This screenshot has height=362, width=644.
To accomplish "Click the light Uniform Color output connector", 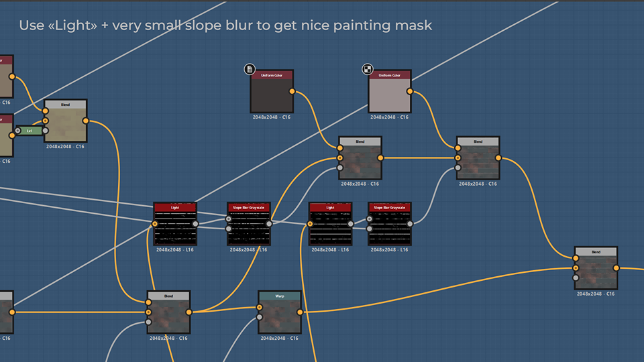I will pos(410,91).
